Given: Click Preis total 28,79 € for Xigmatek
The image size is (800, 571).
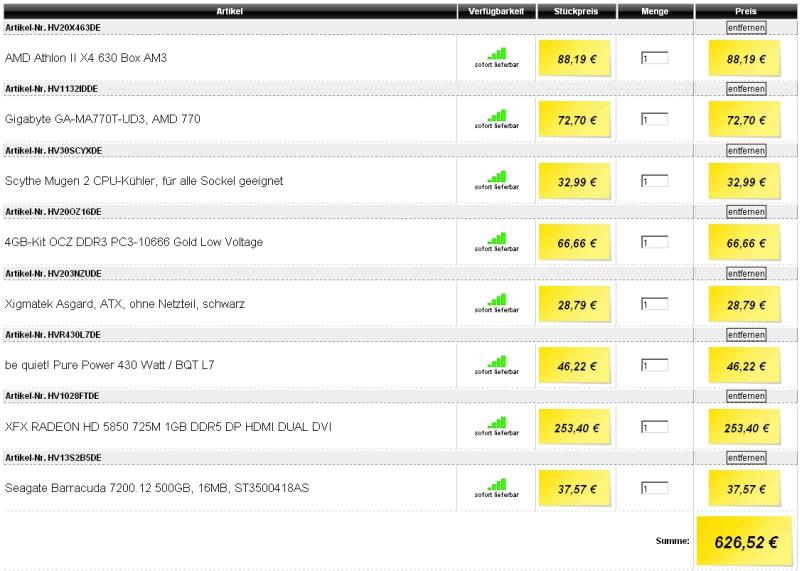Looking at the screenshot, I should 745,305.
